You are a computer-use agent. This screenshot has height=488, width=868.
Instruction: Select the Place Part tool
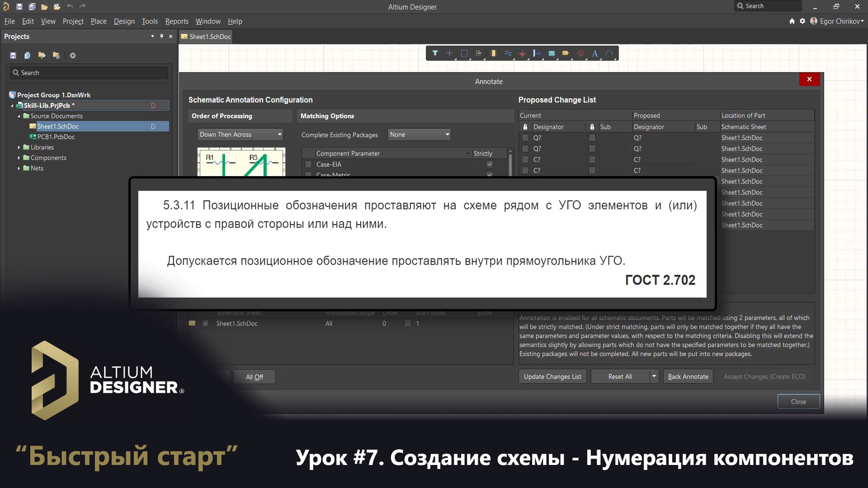tap(493, 53)
